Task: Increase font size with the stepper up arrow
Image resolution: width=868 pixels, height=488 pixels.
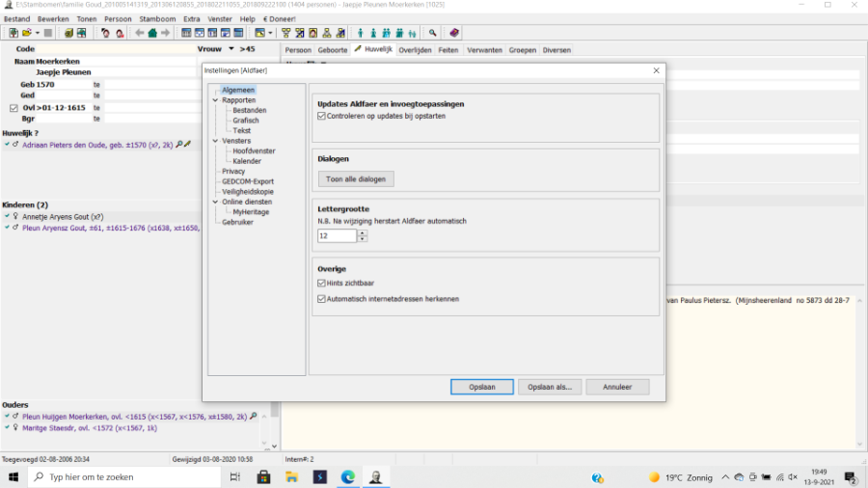Action: click(x=363, y=232)
